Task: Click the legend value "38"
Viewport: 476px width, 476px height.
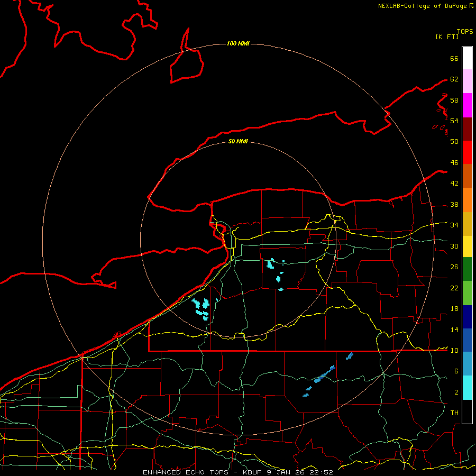Action: click(x=454, y=205)
